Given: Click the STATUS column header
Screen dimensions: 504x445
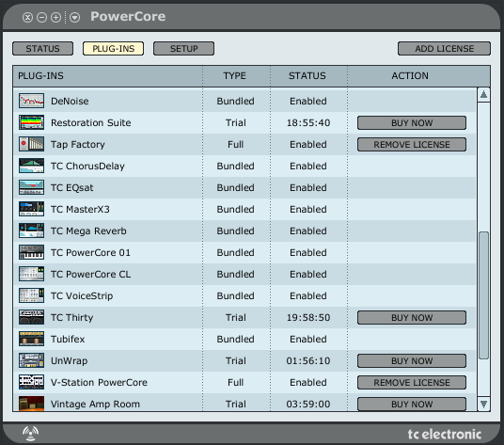Looking at the screenshot, I should coord(308,76).
